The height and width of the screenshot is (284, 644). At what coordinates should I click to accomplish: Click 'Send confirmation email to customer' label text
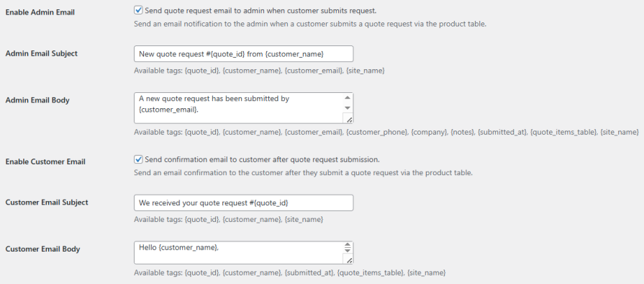click(x=262, y=159)
